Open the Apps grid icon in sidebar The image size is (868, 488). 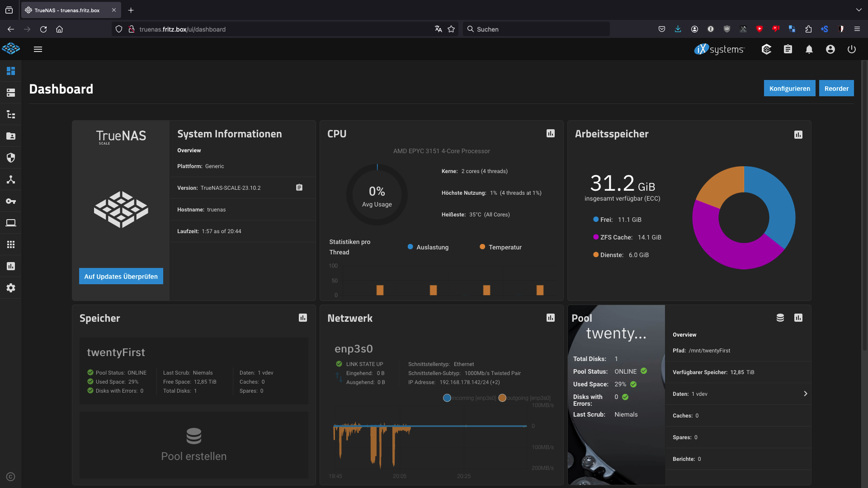11,244
